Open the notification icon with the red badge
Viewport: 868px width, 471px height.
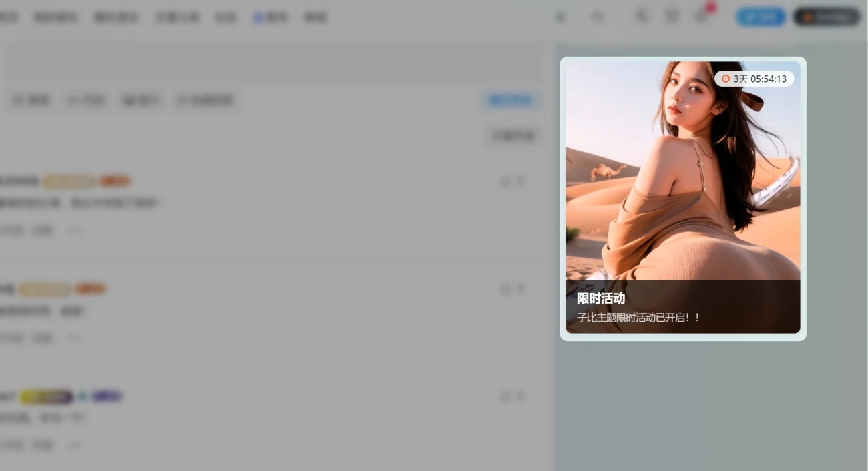point(702,16)
